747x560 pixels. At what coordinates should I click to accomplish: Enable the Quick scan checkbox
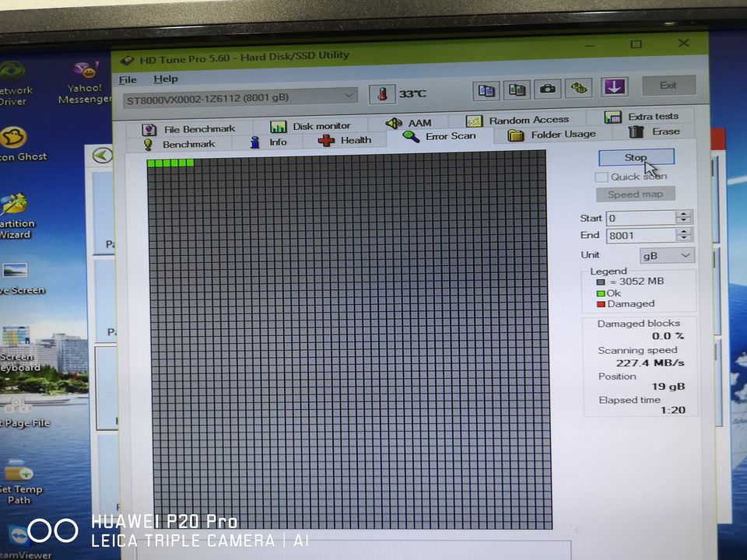click(601, 177)
